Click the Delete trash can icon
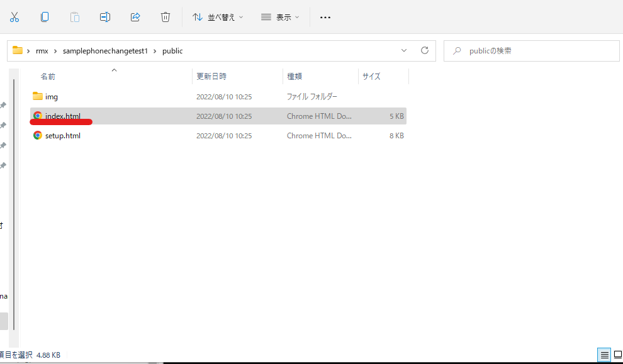This screenshot has height=364, width=623. 166,17
